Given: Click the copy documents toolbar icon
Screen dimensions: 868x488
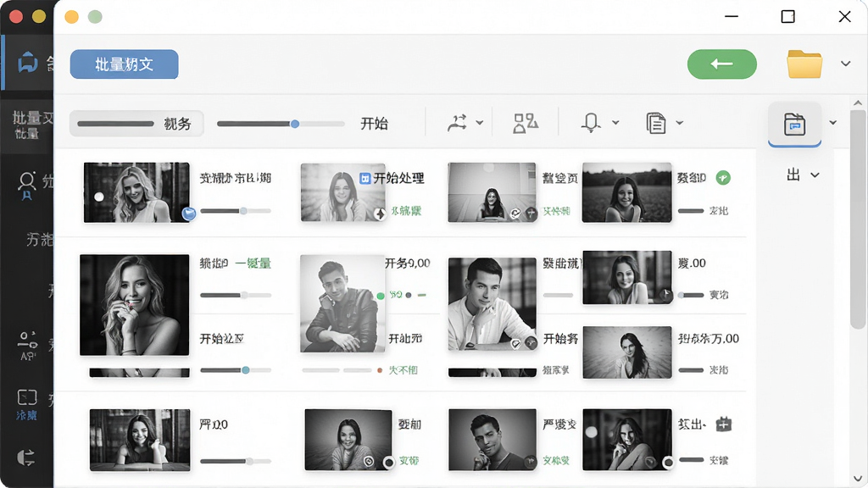Looking at the screenshot, I should (x=656, y=123).
